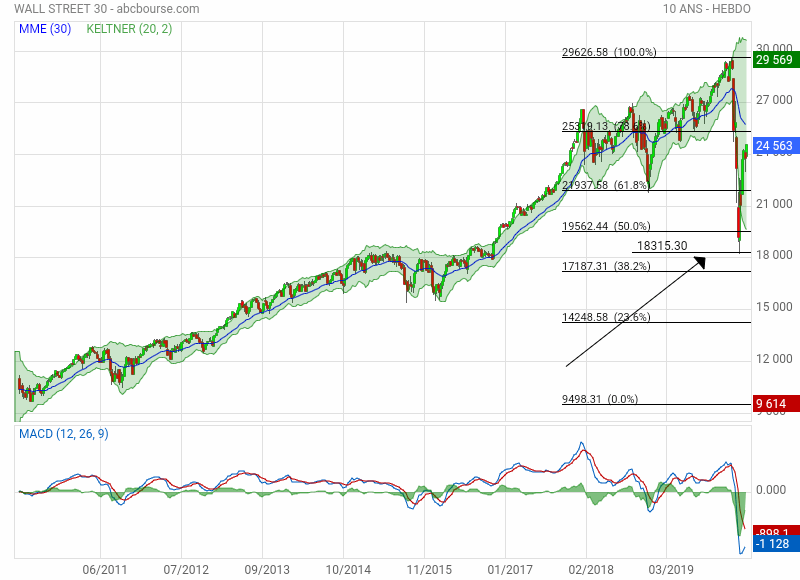800x580 pixels.
Task: Click the 18 000 price axis label
Action: (x=774, y=255)
